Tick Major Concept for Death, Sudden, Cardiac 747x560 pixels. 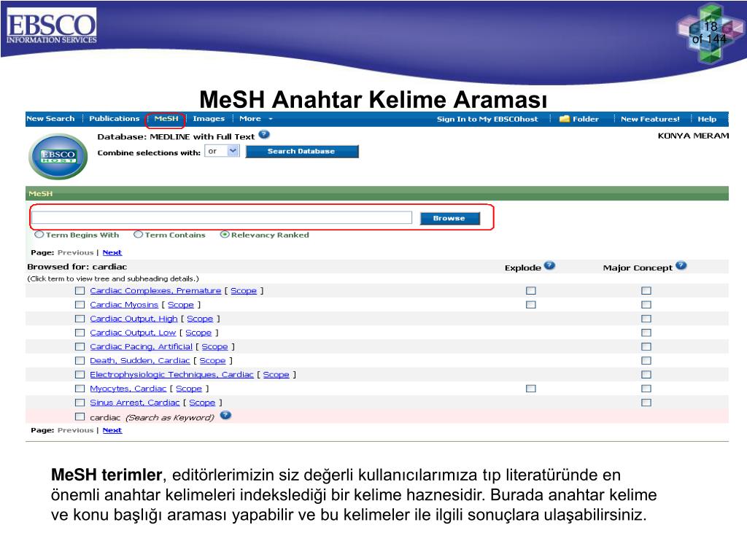click(x=646, y=360)
